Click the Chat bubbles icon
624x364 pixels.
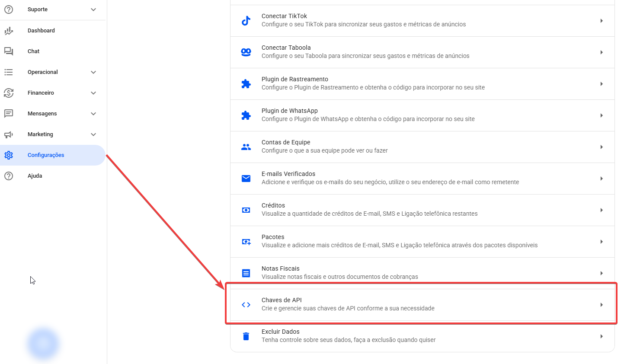click(x=9, y=51)
